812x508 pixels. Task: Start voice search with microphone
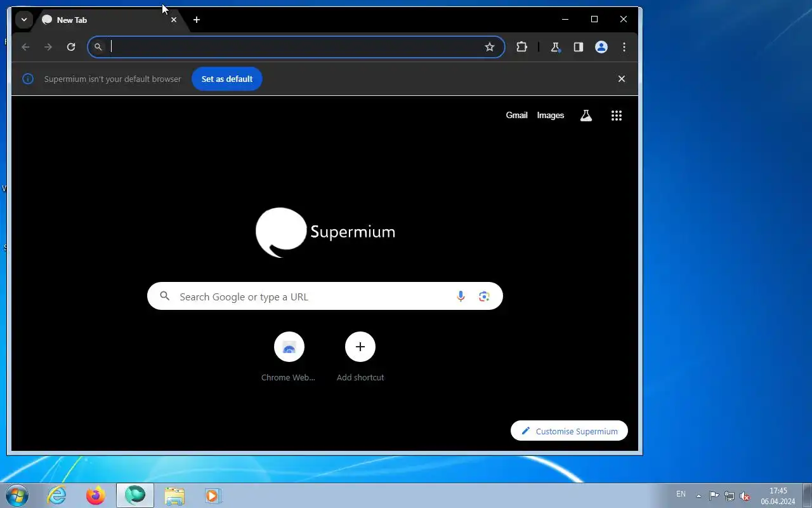coord(461,297)
